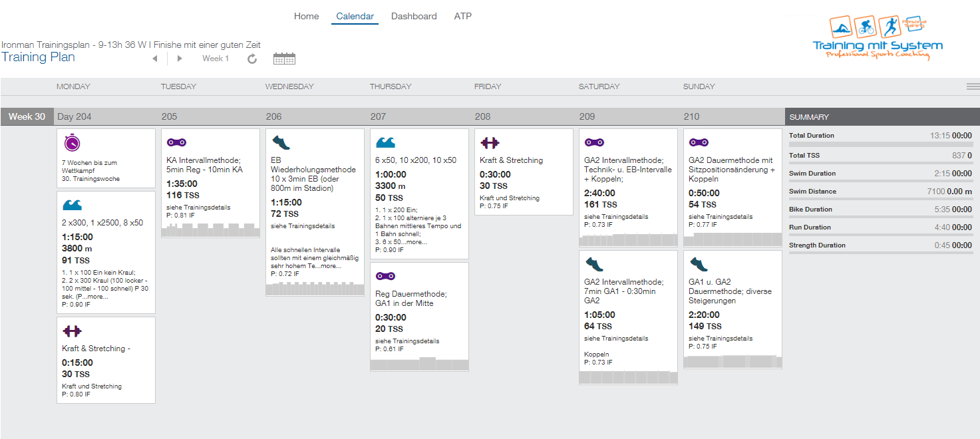Viewport: 980px width, 439px height.
Task: Click the Total Duration progress bar in Summary
Action: tap(880, 144)
